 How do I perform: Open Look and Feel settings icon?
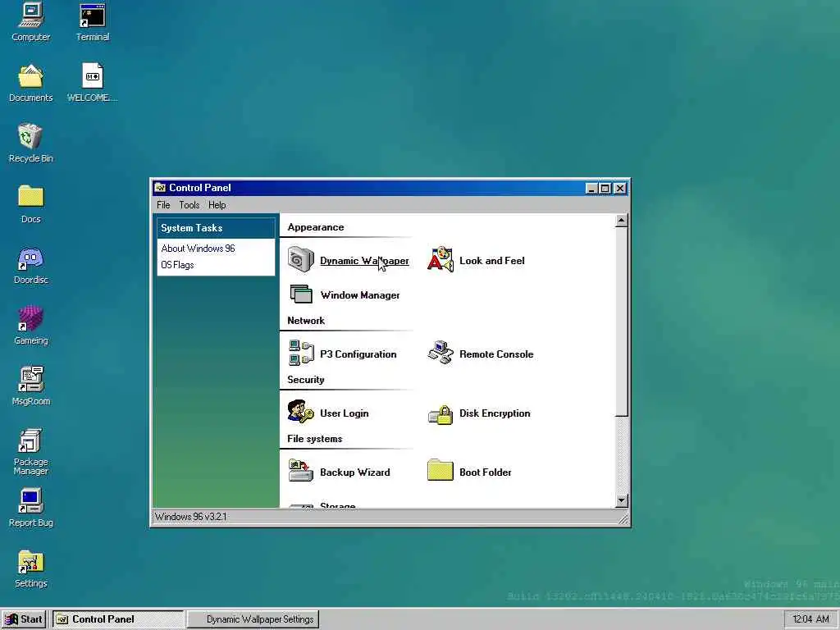[x=441, y=260]
